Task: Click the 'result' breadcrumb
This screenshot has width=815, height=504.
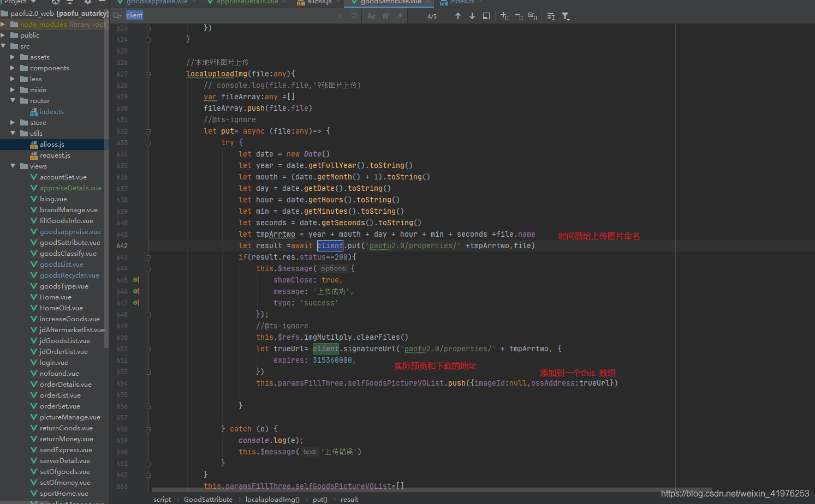Action: pyautogui.click(x=349, y=499)
